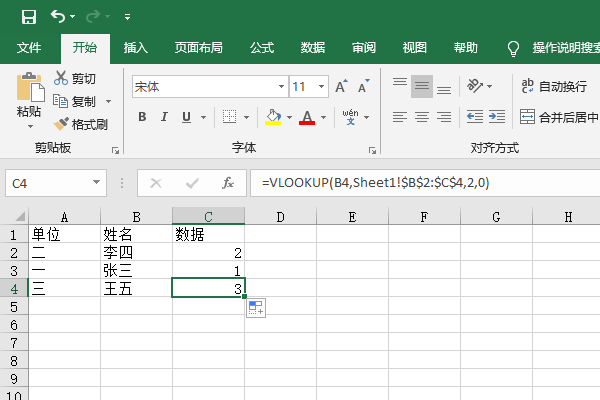This screenshot has width=600, height=400.
Task: Toggle Bold formatting
Action: click(x=142, y=117)
